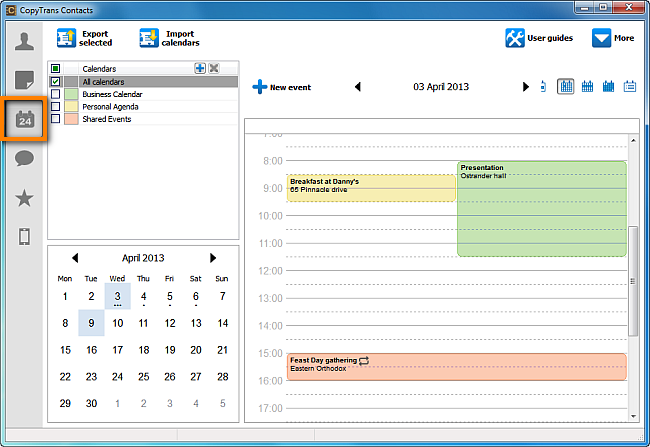
Task: Toggle the Calendars header checkbox
Action: (56, 68)
